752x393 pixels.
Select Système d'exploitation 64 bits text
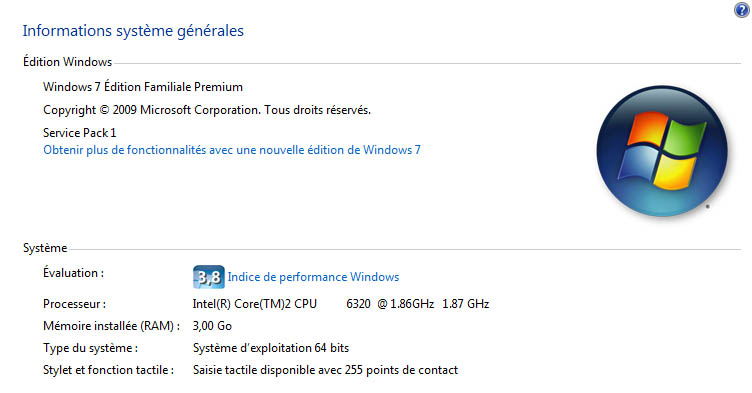[x=271, y=348]
